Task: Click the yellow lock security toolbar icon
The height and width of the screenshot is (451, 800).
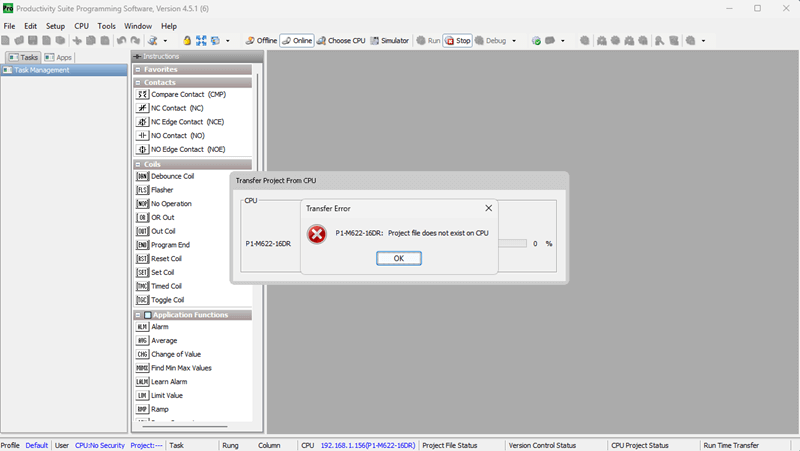Action: coord(187,41)
